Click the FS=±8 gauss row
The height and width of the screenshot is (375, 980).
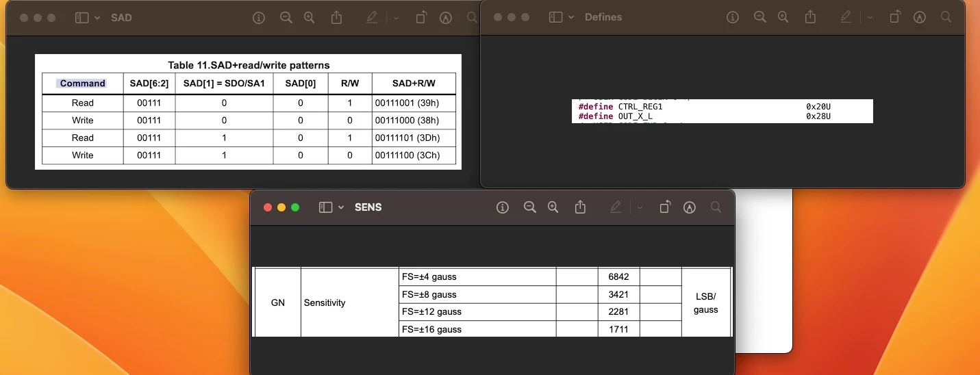tap(477, 294)
